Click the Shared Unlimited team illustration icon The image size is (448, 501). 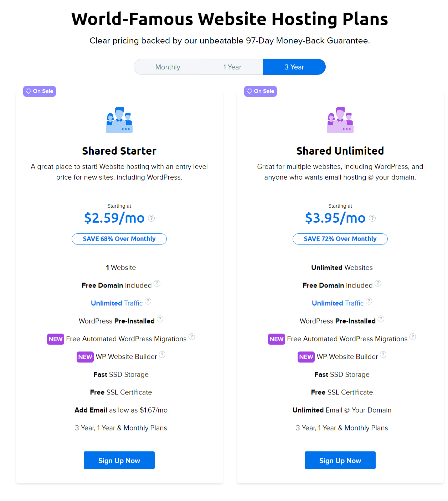[x=340, y=120]
